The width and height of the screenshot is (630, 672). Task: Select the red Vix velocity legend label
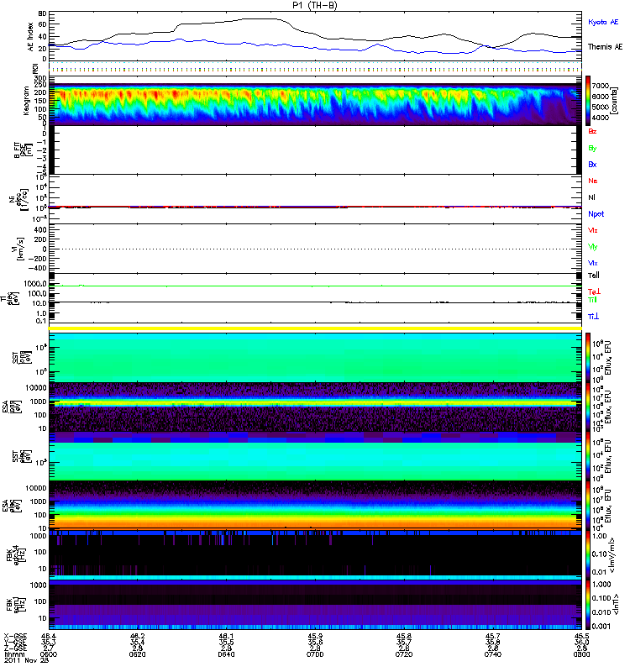pos(593,230)
